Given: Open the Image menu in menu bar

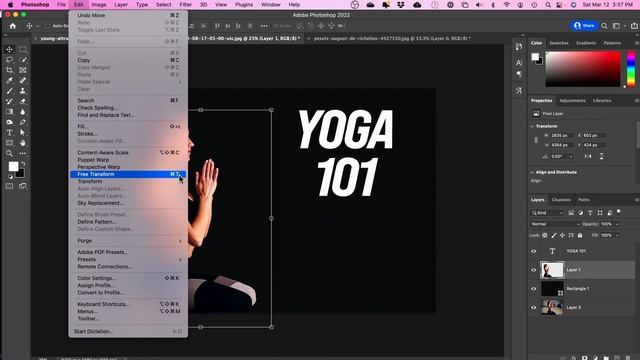Looking at the screenshot, I should [99, 4].
